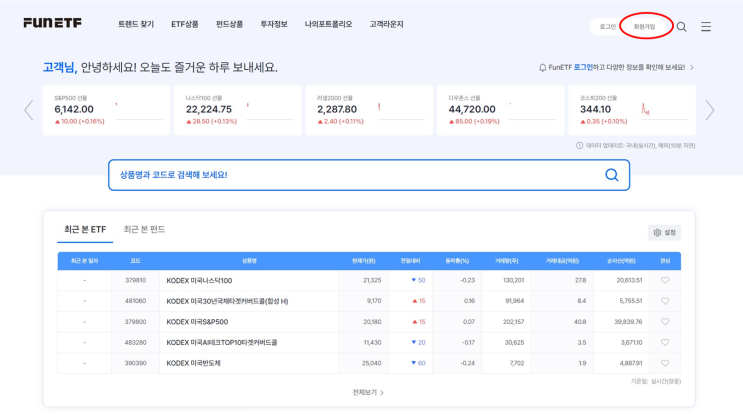Switch to the 최근 본 펀드 tab

144,230
